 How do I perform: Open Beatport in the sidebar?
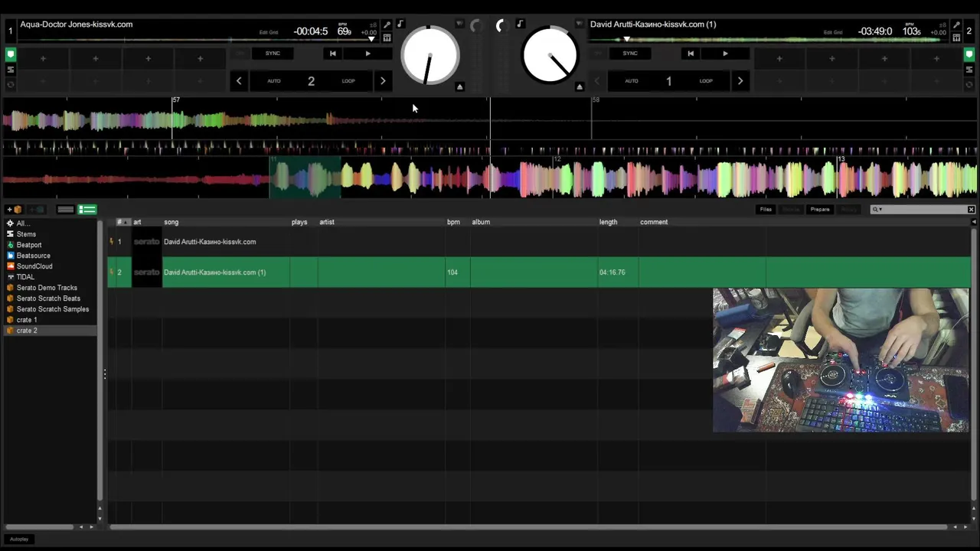[x=29, y=245]
